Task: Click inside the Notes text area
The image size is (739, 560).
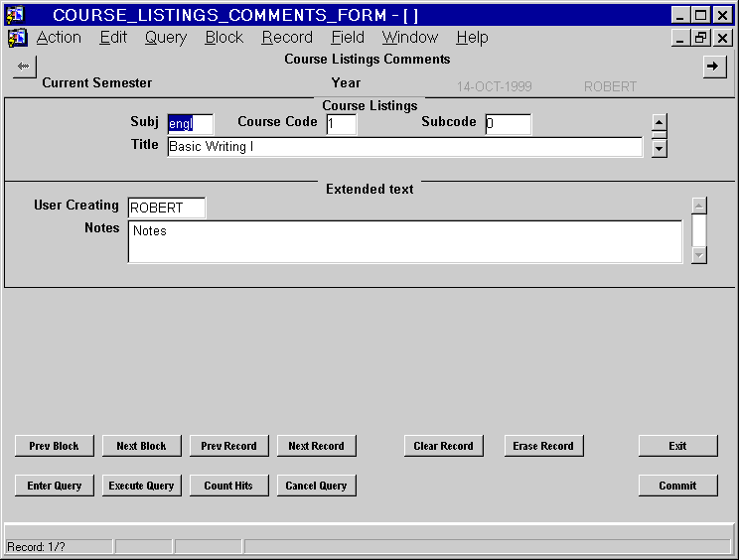Action: (405, 241)
